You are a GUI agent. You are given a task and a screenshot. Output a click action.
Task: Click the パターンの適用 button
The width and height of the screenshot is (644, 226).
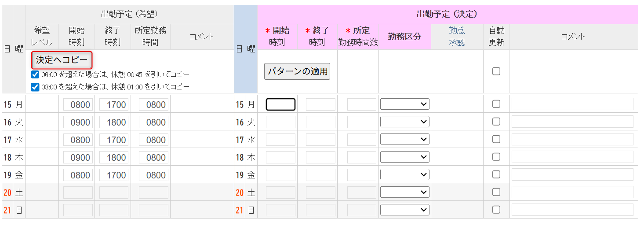(297, 71)
